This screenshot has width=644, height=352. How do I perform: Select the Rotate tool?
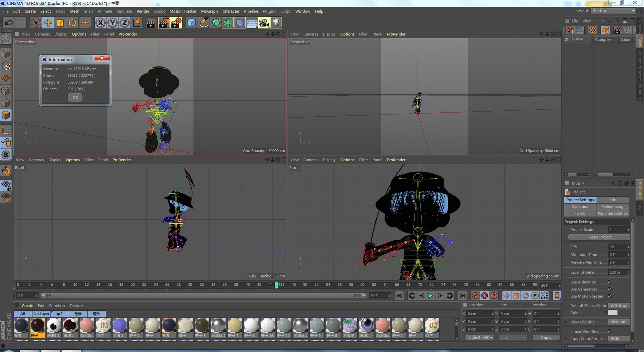tap(72, 23)
